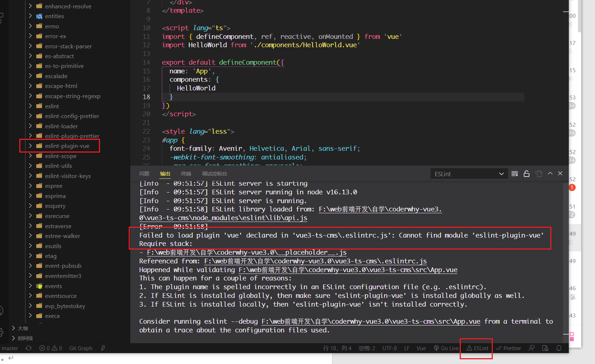Screen dimensions: 595x364
Task: Click the lightning bolt status bar icon
Action: (103, 348)
